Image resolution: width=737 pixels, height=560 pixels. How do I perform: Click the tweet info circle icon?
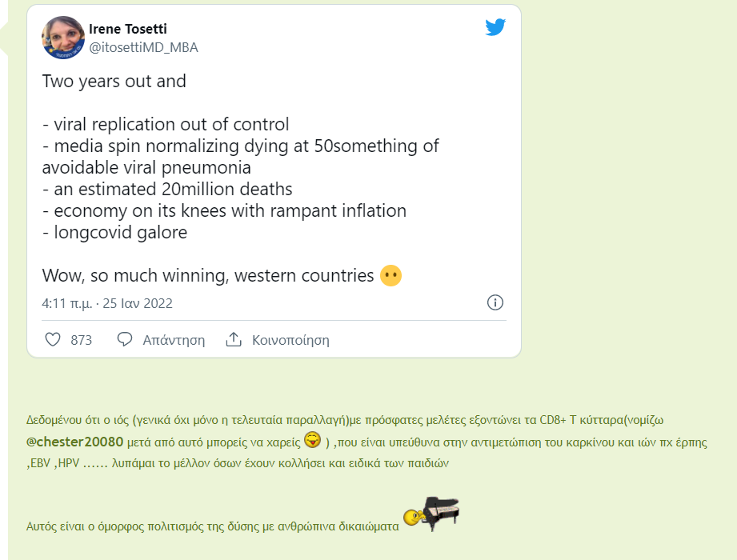tap(495, 302)
